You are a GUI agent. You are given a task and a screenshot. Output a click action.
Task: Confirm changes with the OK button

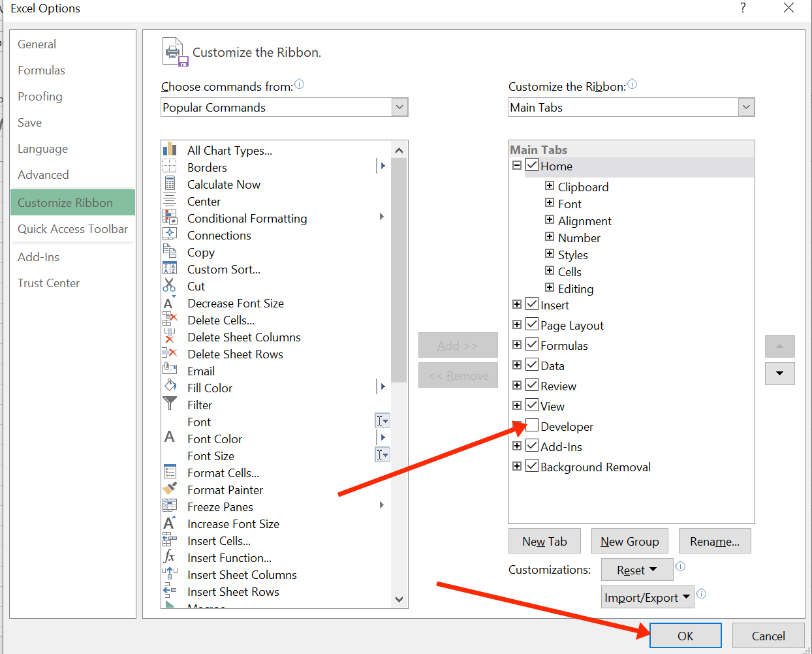(685, 636)
